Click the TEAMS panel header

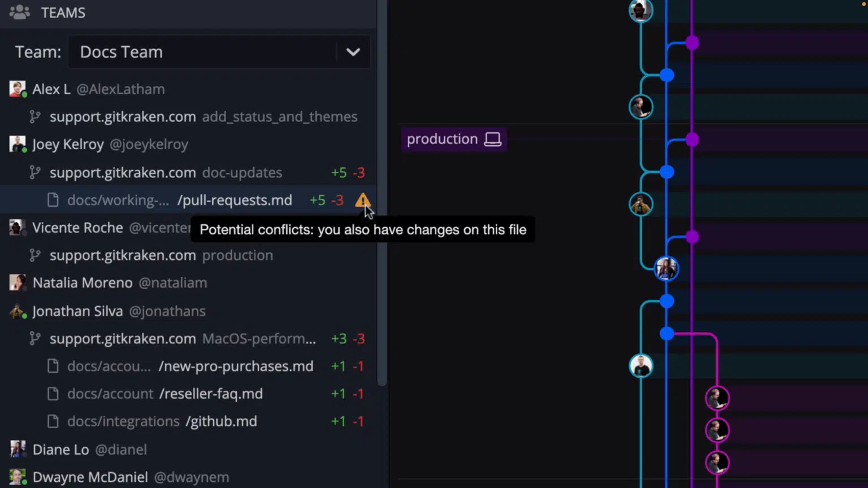click(188, 12)
